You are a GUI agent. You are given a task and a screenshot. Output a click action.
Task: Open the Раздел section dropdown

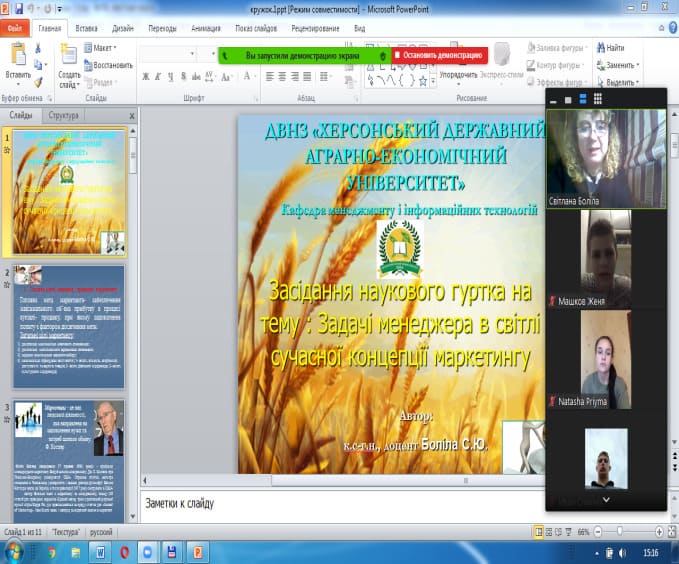pyautogui.click(x=101, y=82)
